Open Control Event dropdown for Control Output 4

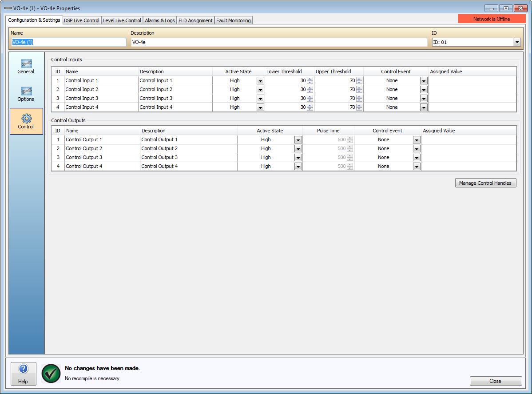coord(417,166)
